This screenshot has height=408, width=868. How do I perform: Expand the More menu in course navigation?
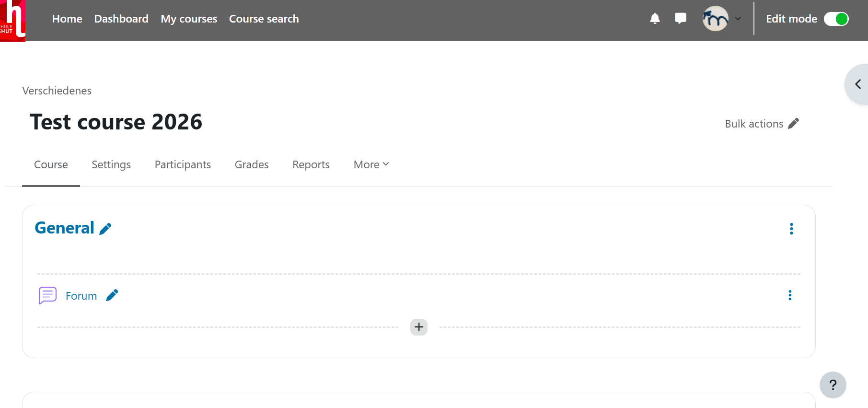tap(371, 164)
